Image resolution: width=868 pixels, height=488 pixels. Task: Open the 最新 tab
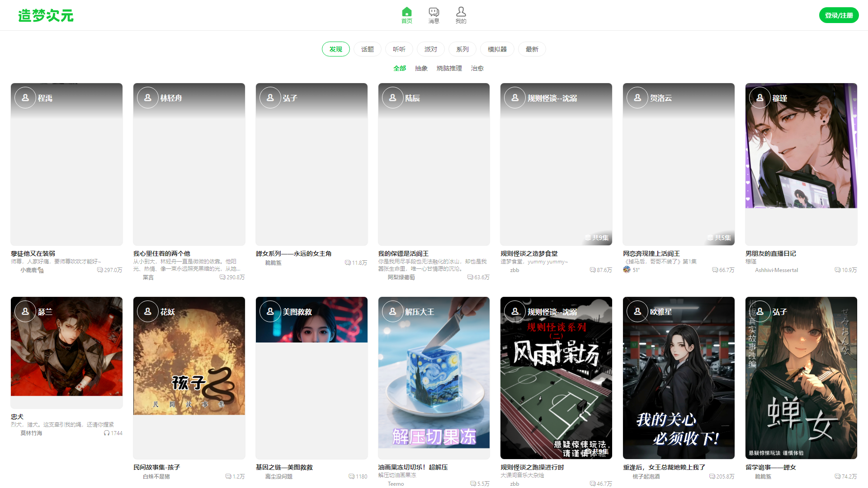(532, 49)
